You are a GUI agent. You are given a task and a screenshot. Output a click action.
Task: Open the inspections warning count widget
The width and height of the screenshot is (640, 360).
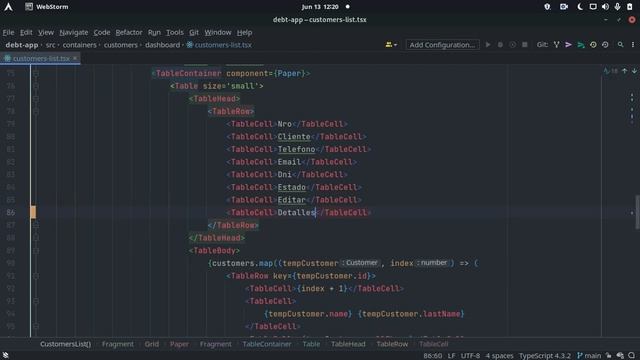pos(611,71)
